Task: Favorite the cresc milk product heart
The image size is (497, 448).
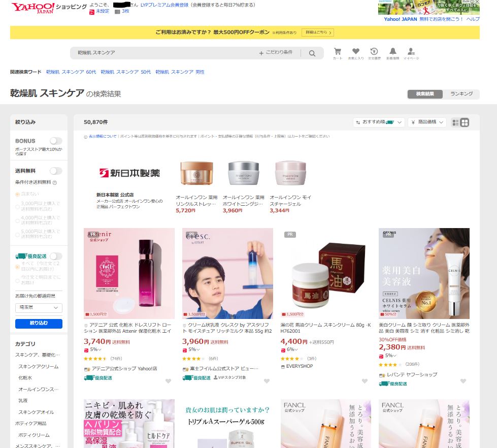Action: [x=267, y=381]
